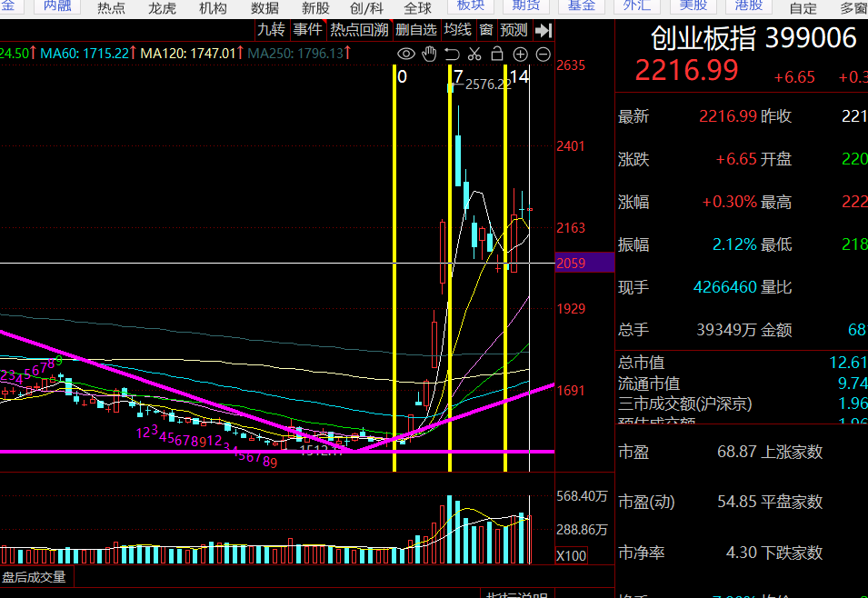Click the 自定 custom tab
This screenshot has height=598, width=868.
pos(803,8)
